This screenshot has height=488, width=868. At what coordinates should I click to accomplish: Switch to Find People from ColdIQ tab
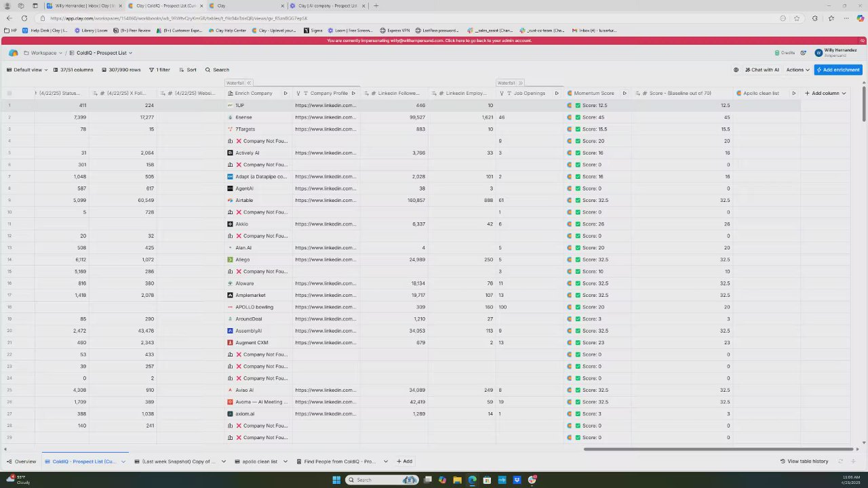click(335, 462)
